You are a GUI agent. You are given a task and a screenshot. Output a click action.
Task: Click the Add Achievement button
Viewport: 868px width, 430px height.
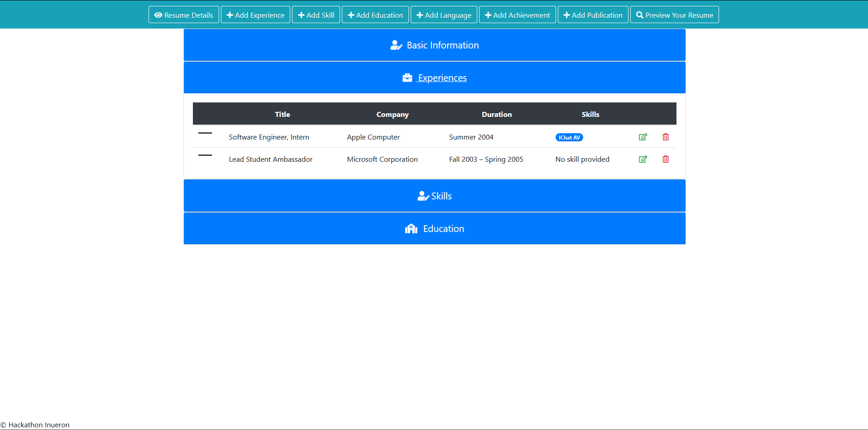pyautogui.click(x=517, y=14)
